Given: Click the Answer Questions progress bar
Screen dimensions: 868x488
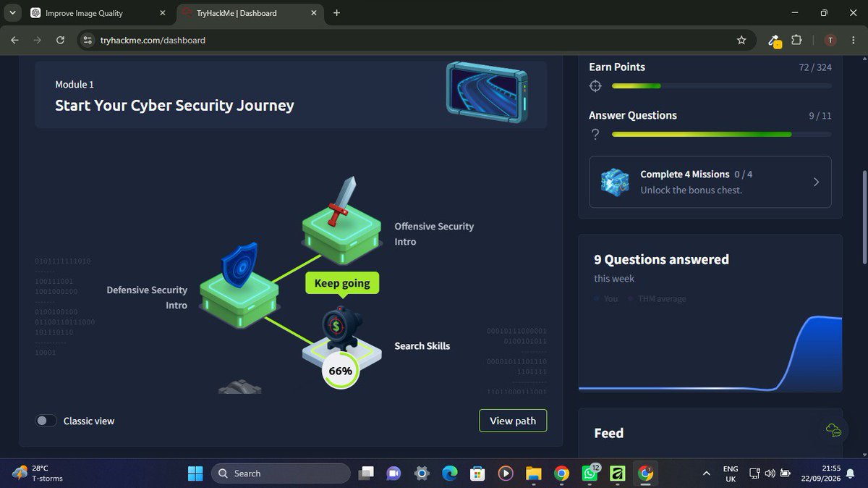Looking at the screenshot, I should pyautogui.click(x=721, y=135).
